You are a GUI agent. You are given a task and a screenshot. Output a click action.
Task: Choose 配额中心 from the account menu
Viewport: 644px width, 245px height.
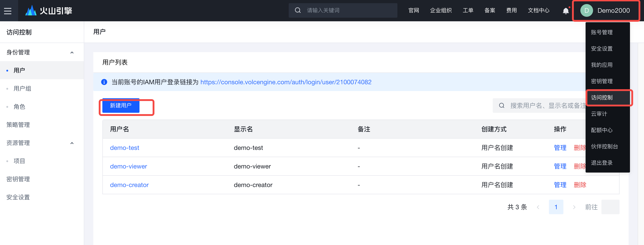tap(608, 130)
